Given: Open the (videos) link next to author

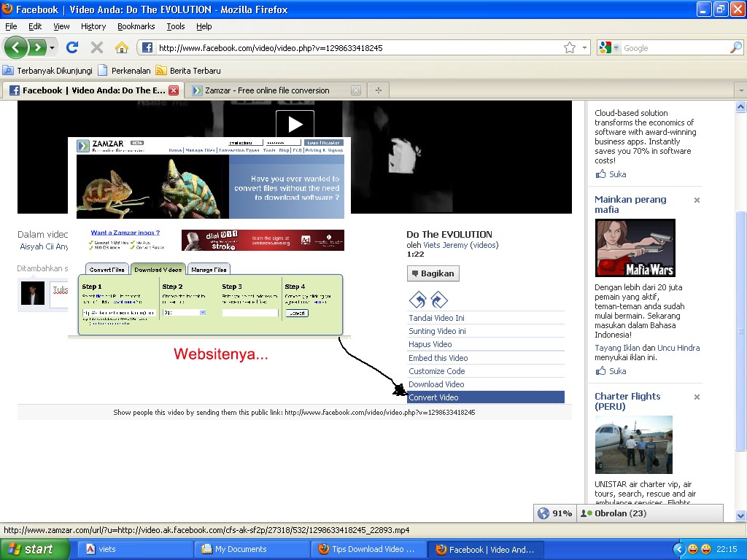Looking at the screenshot, I should (x=484, y=245).
